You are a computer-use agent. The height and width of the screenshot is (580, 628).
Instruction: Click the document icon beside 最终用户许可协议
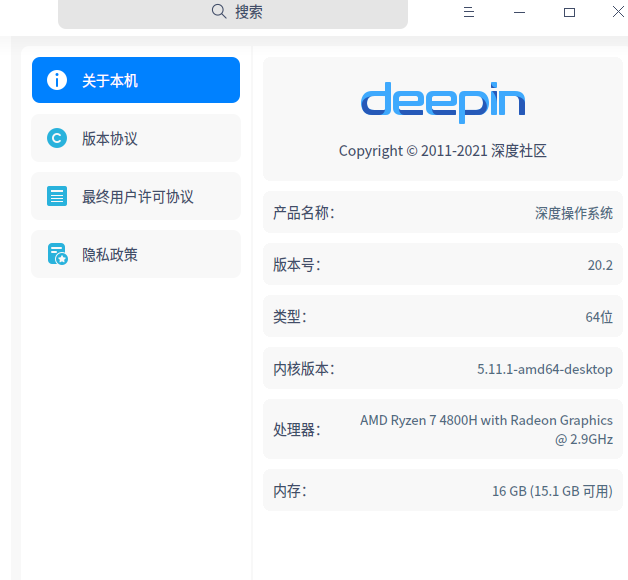click(57, 196)
